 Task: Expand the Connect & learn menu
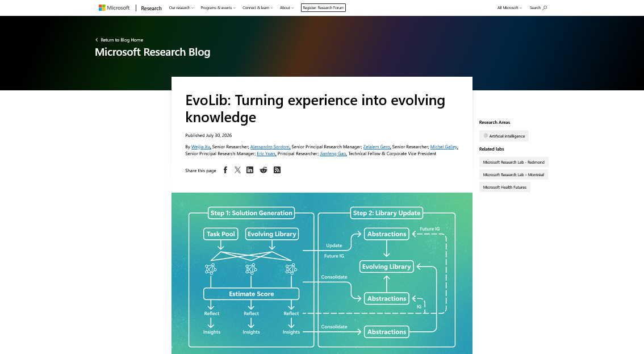click(257, 8)
